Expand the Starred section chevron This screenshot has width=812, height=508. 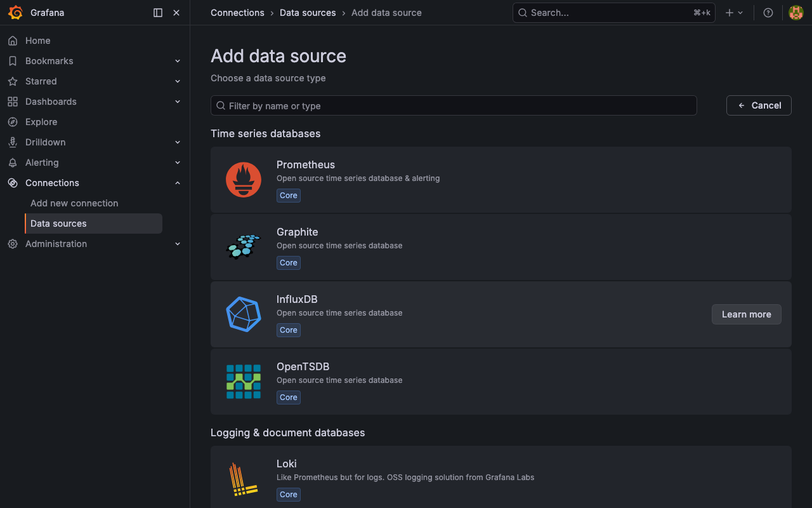coord(178,81)
